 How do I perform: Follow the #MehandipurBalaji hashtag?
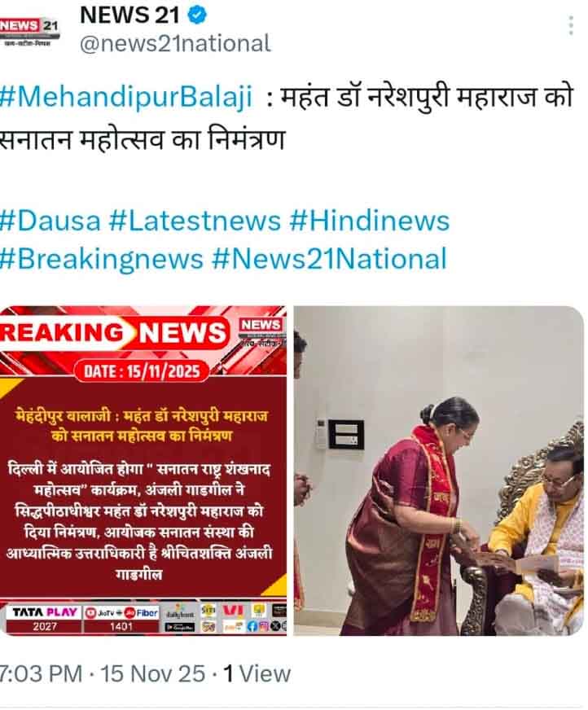[x=126, y=98]
